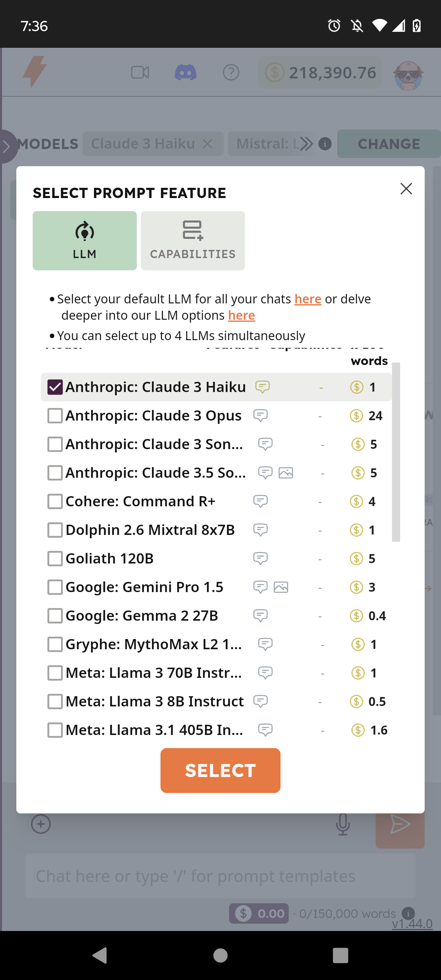Open the first 'here' default LLM link
This screenshot has width=441, height=980.
pyautogui.click(x=308, y=299)
